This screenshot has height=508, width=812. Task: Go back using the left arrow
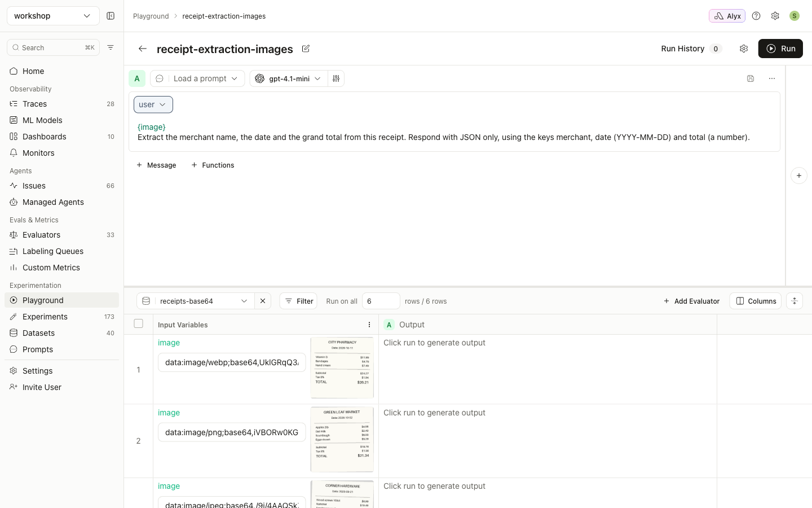(143, 49)
